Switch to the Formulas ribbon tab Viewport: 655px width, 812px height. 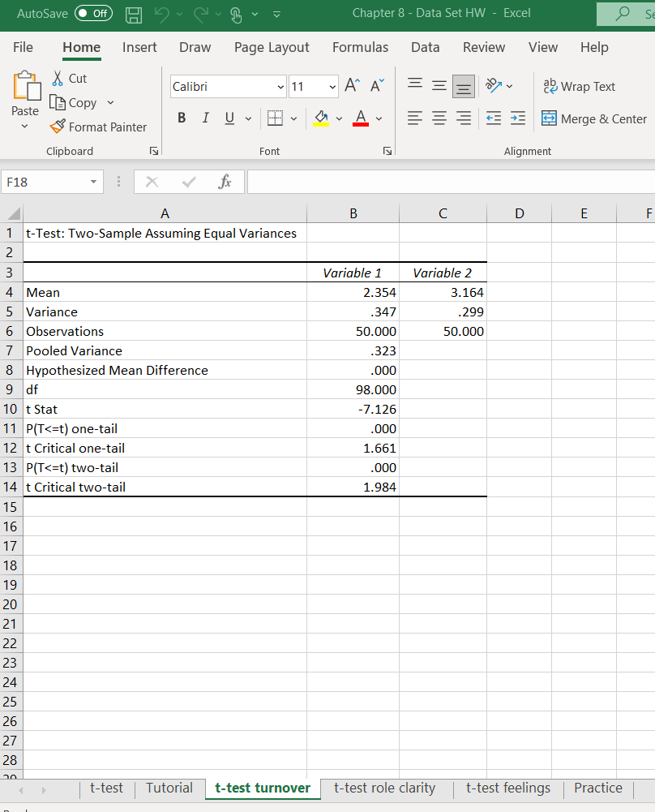tap(360, 47)
